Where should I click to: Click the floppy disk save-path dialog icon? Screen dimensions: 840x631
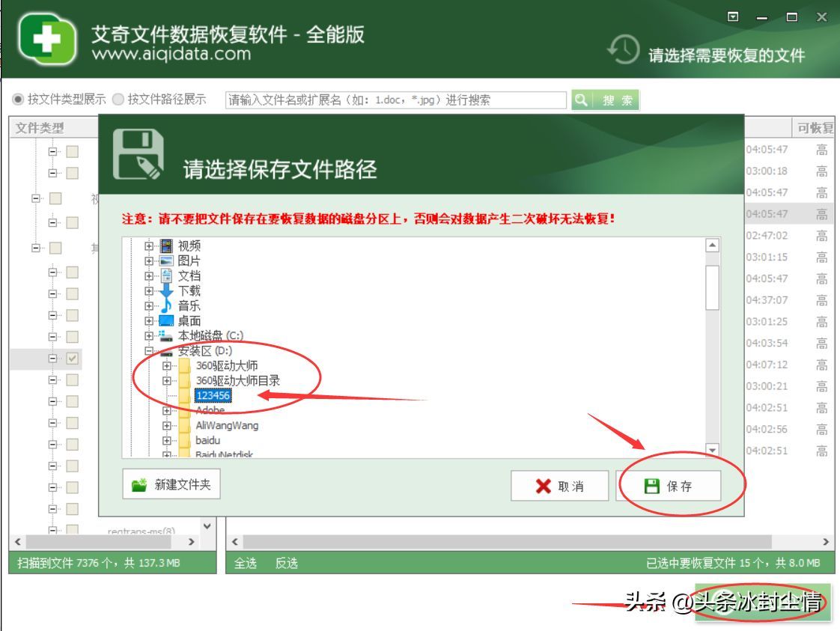pyautogui.click(x=139, y=154)
